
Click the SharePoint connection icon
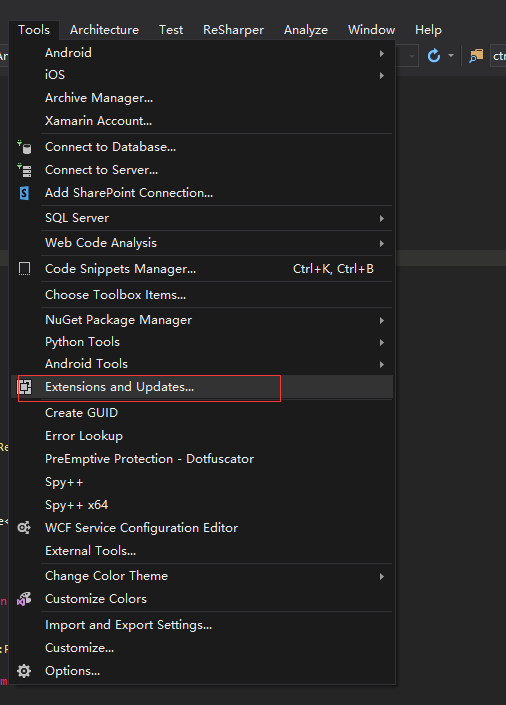tap(24, 193)
